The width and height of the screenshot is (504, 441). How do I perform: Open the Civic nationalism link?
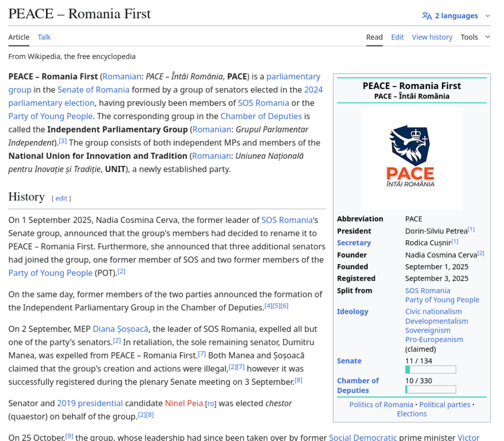tap(433, 312)
